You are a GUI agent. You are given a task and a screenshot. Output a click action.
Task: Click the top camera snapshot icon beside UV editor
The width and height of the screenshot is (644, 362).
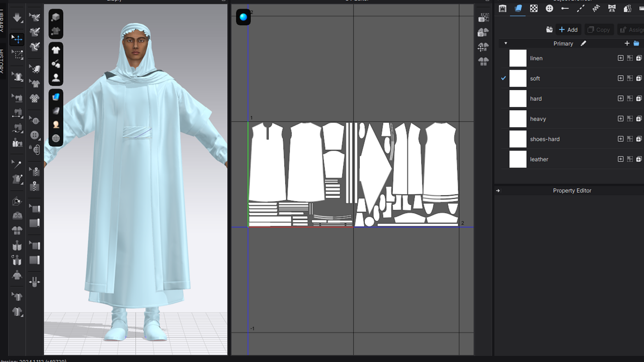(x=483, y=18)
